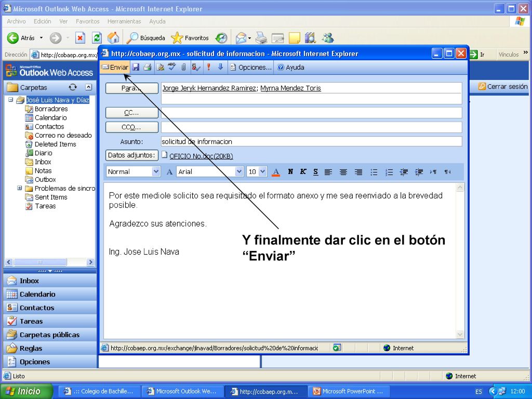Viewport: 532px width, 399px height.
Task: Toggle italic K formatting
Action: [x=303, y=171]
